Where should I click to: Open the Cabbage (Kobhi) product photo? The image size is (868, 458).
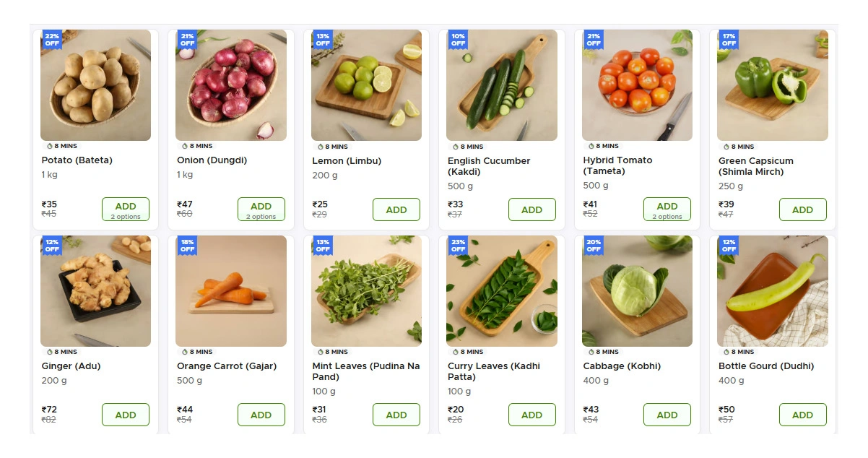(637, 291)
